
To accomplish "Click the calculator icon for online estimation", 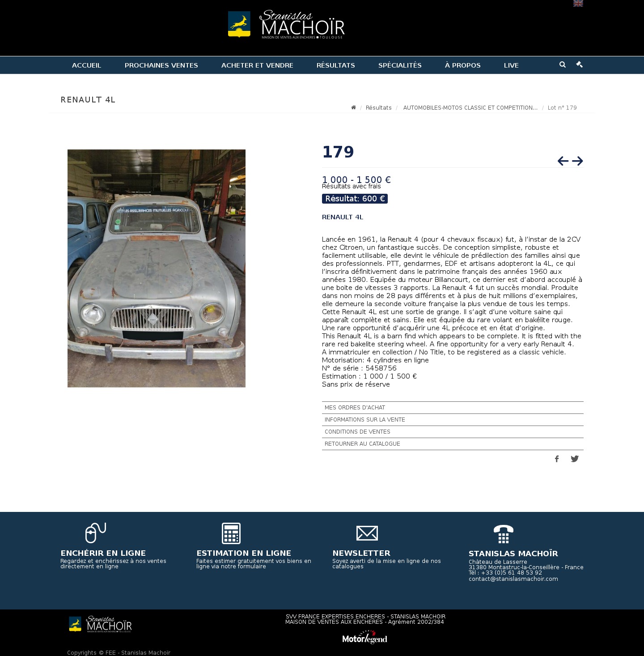I will [x=231, y=533].
